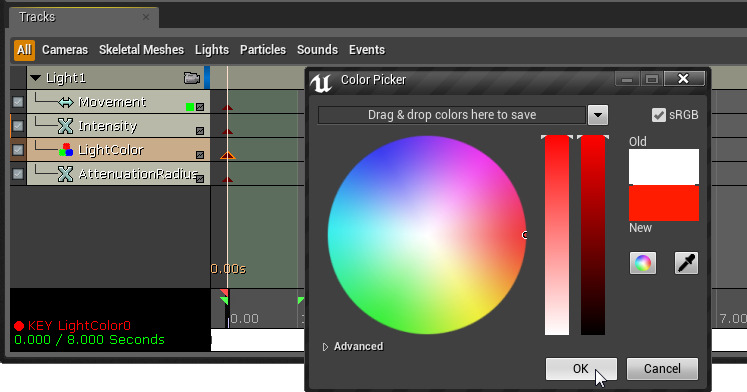Select the Particles filter tab

tap(263, 50)
